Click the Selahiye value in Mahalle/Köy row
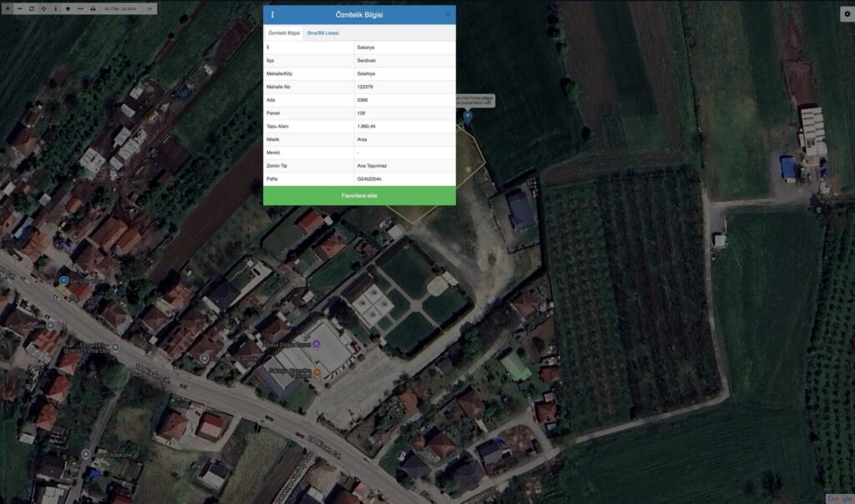 coord(366,73)
